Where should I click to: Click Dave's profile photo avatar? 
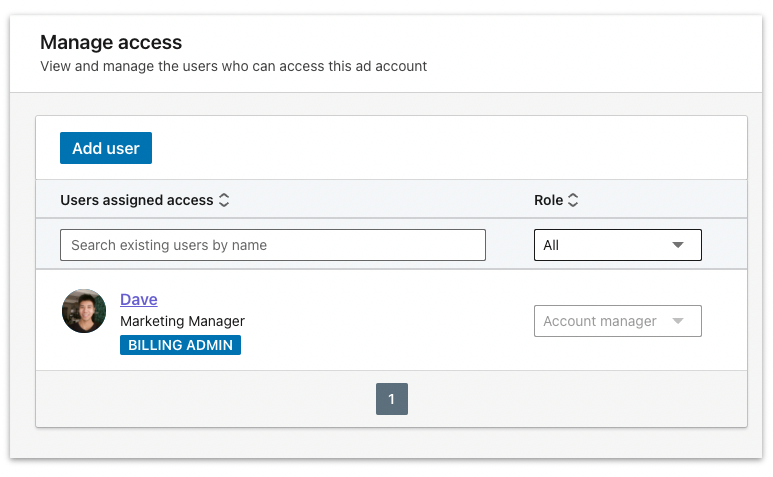click(x=84, y=311)
